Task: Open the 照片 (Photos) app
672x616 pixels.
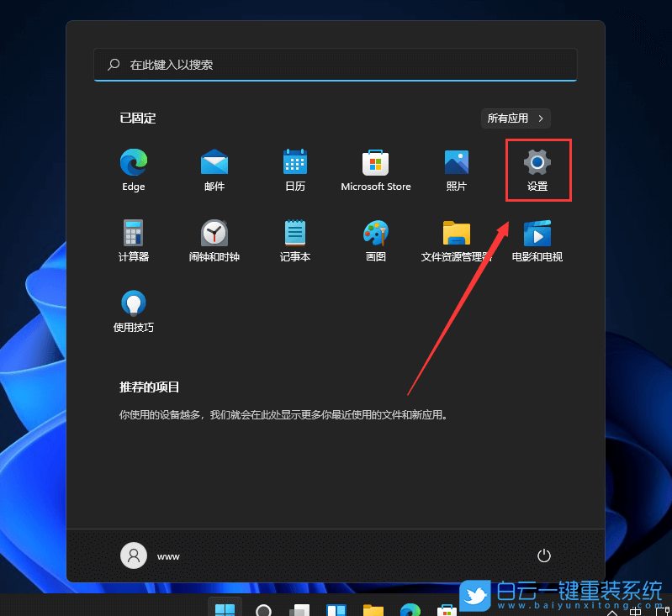Action: tap(457, 170)
